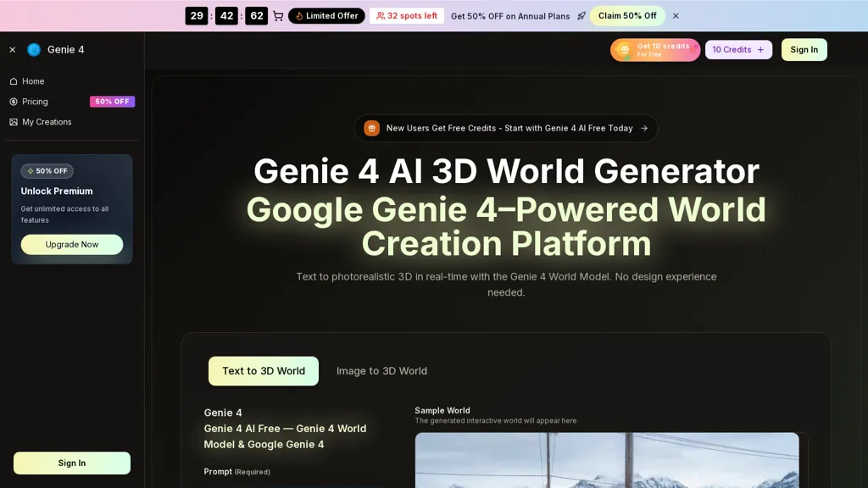This screenshot has width=868, height=488.
Task: Click the Pricing coin icon in sidebar
Action: tap(14, 102)
